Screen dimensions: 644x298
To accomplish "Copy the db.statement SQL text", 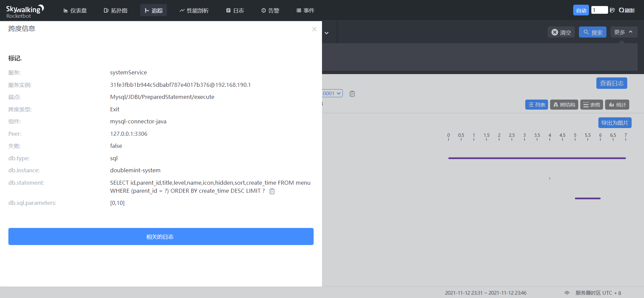I will point(272,191).
